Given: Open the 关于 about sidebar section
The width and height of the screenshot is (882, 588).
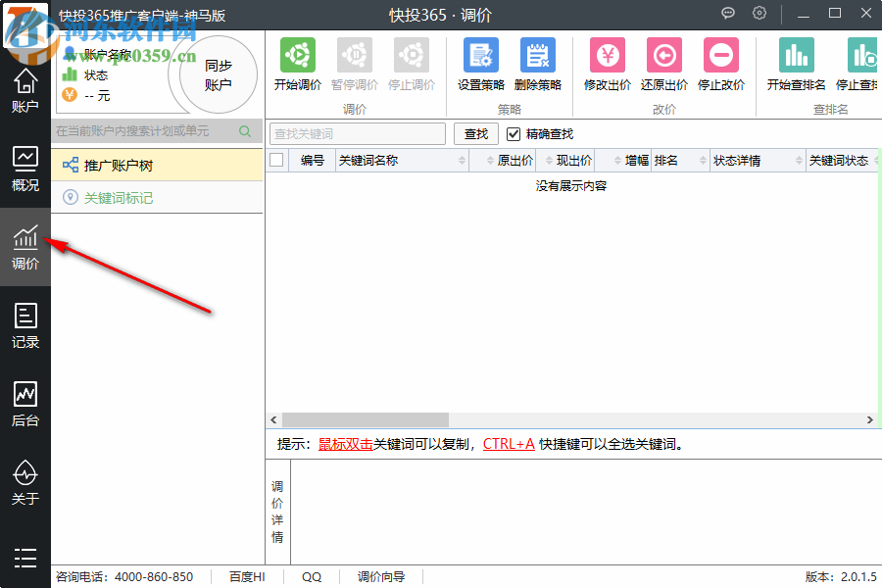Looking at the screenshot, I should pos(25,481).
